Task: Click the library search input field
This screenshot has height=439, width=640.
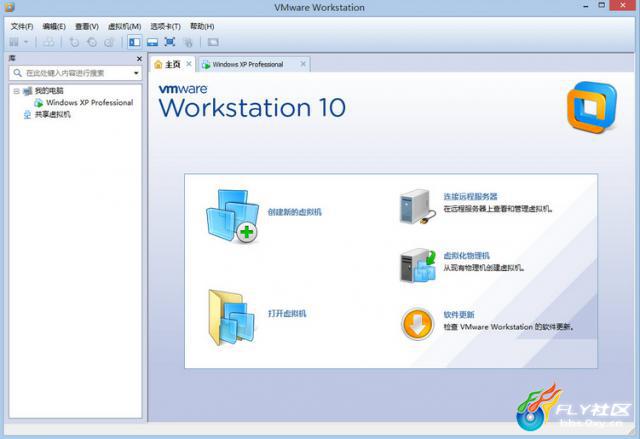Action: point(76,73)
